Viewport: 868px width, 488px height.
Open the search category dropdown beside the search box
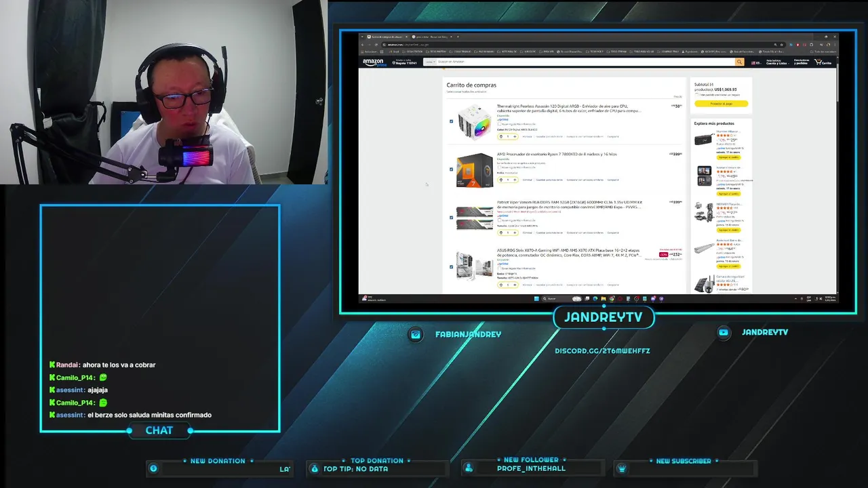point(430,62)
